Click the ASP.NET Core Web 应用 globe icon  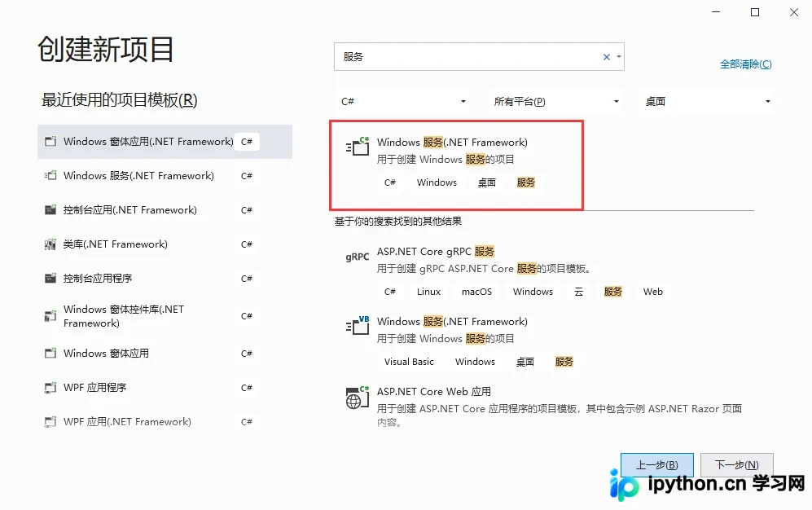358,397
